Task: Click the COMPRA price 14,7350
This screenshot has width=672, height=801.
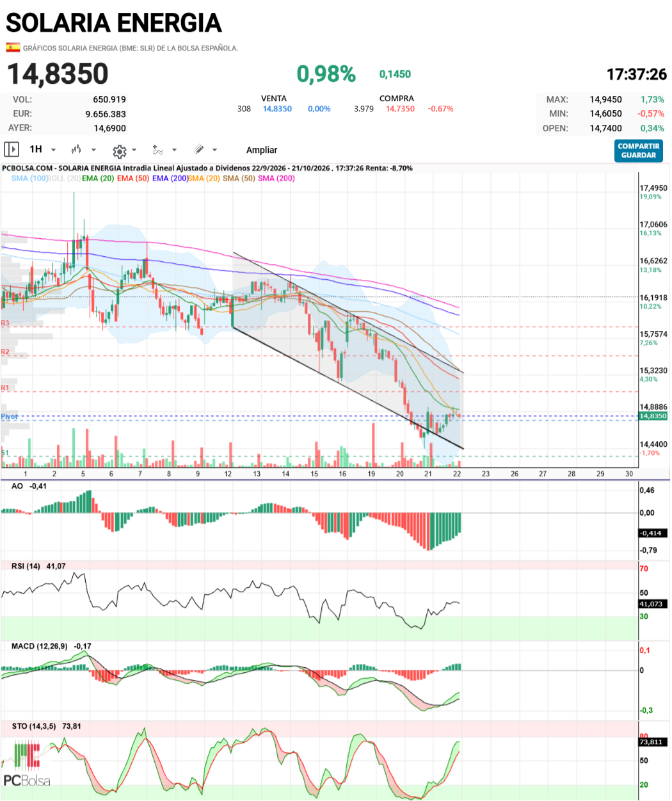Action: tap(400, 109)
